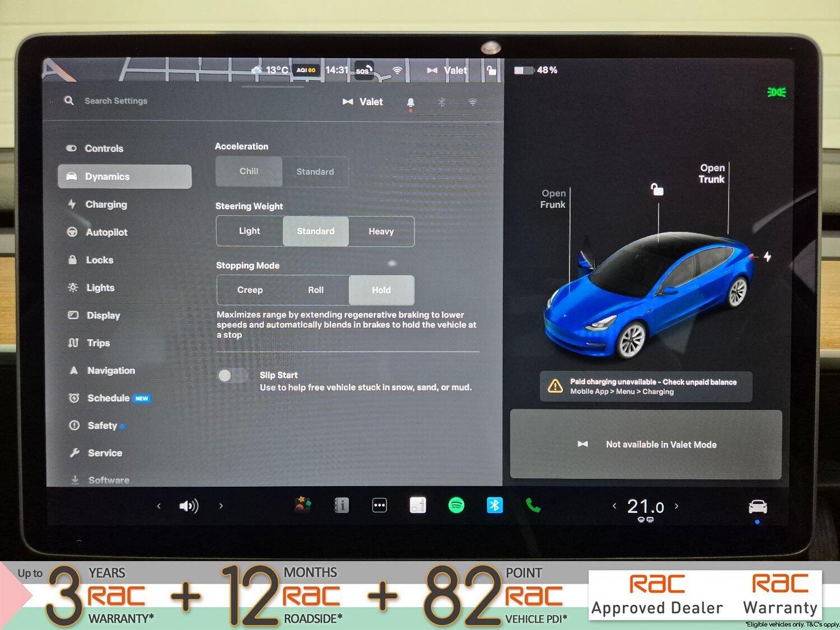Viewport: 840px width, 630px height.
Task: Decrease cabin temperature with left arrow
Action: [614, 506]
